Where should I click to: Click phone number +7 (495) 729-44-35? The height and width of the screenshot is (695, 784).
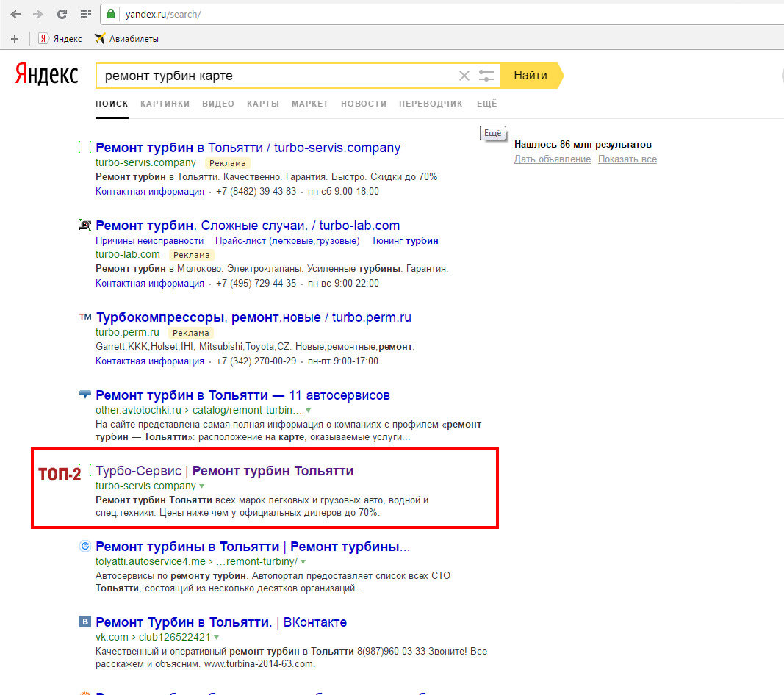(256, 284)
